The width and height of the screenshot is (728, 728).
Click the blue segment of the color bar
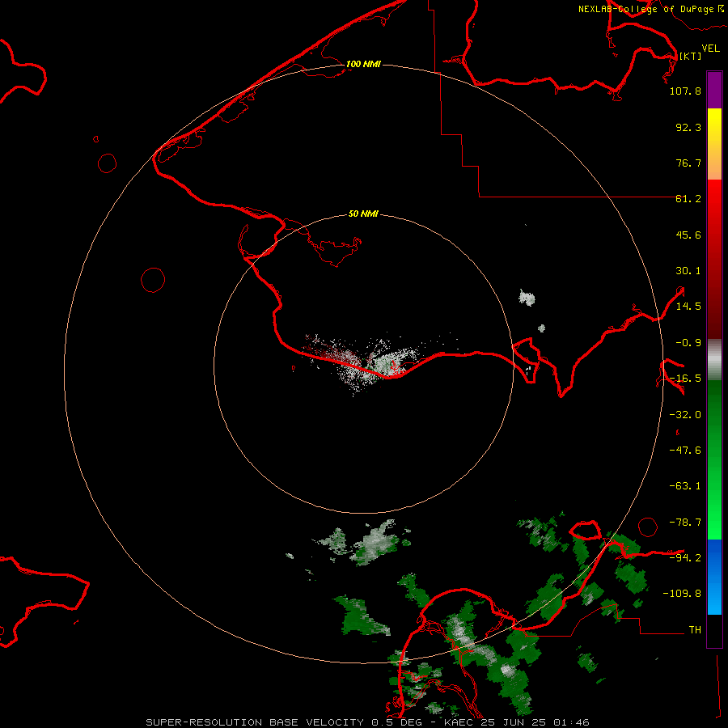tap(714, 577)
